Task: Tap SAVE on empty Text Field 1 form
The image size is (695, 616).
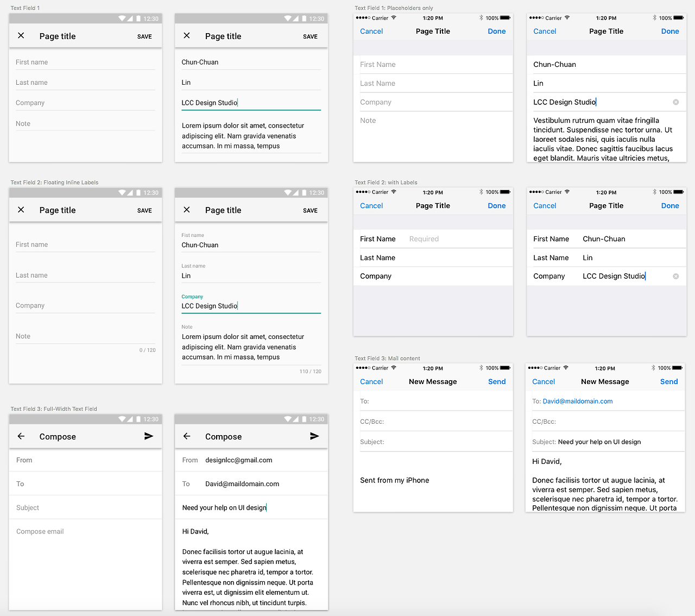Action: coord(144,36)
